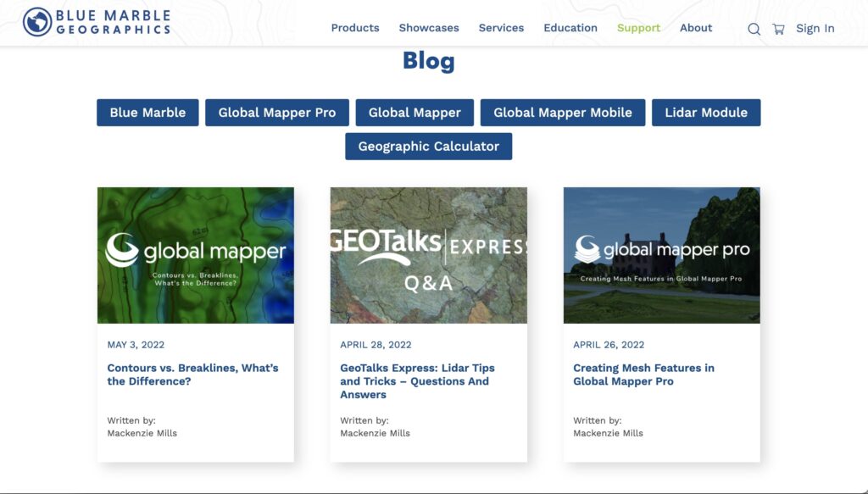Click the Blog page heading
This screenshot has height=494, width=868.
pyautogui.click(x=428, y=61)
